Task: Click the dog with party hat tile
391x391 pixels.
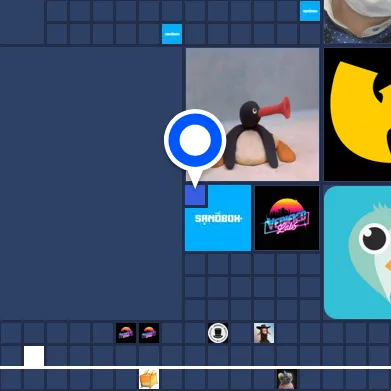Action: tap(287, 379)
